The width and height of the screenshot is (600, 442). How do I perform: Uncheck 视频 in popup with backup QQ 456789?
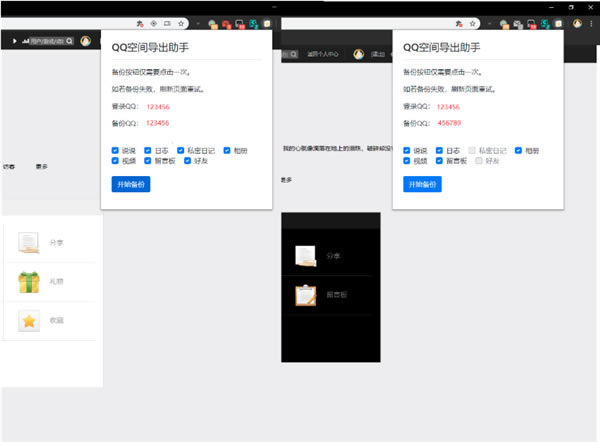407,161
